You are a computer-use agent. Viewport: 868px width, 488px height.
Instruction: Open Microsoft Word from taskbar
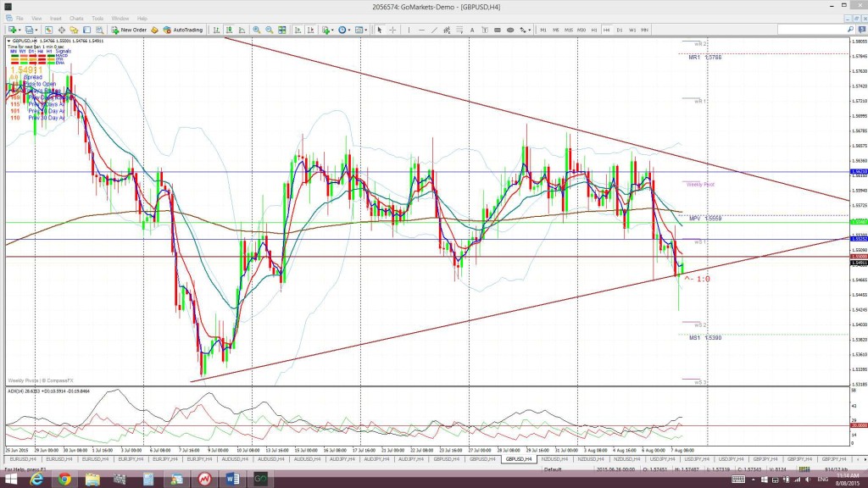click(x=232, y=480)
